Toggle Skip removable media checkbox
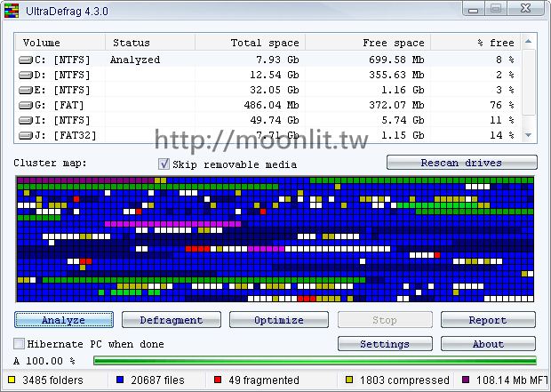 tap(164, 164)
